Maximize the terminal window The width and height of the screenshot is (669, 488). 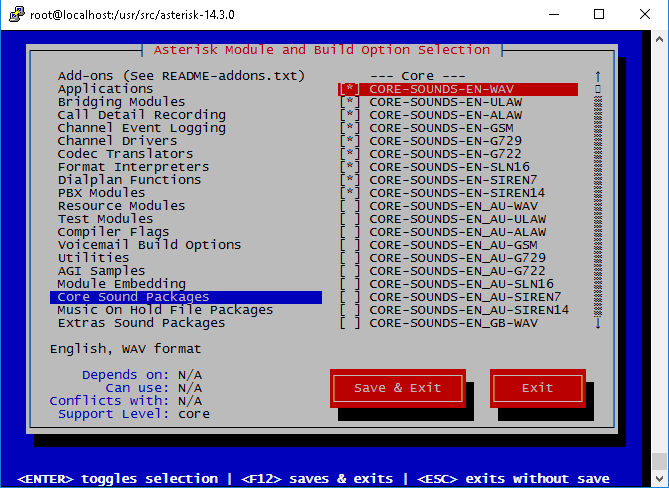tap(599, 14)
